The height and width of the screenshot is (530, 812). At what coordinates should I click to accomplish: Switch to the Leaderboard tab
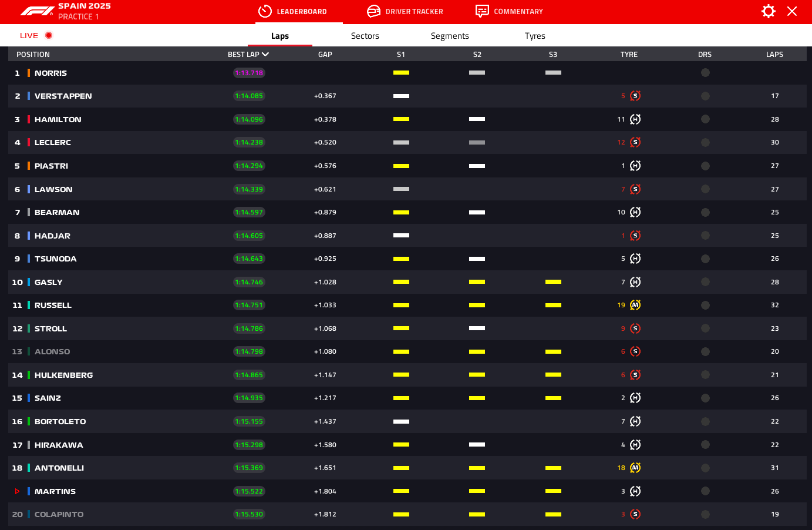click(299, 12)
